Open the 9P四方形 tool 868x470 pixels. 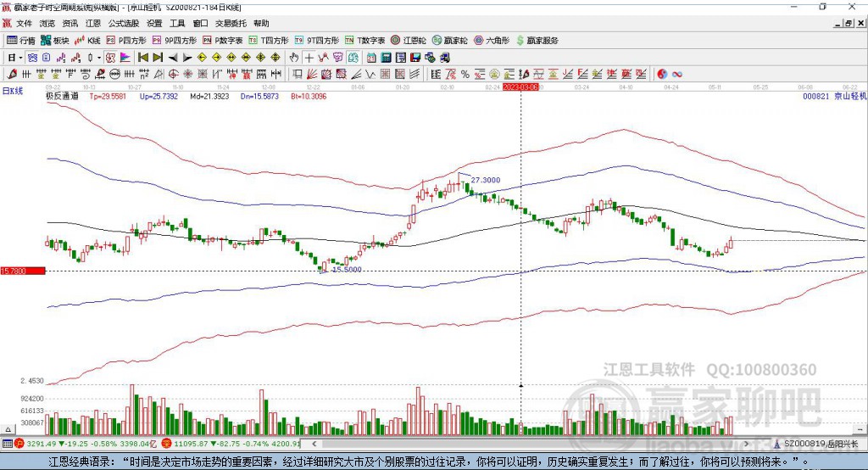click(175, 41)
